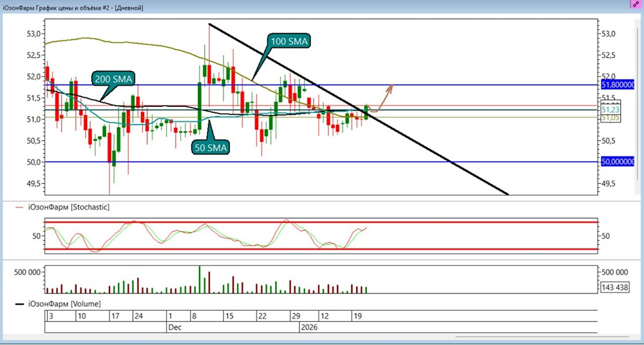Click the 143 438 volume value label
This screenshot has width=644, height=345.
pyautogui.click(x=614, y=288)
